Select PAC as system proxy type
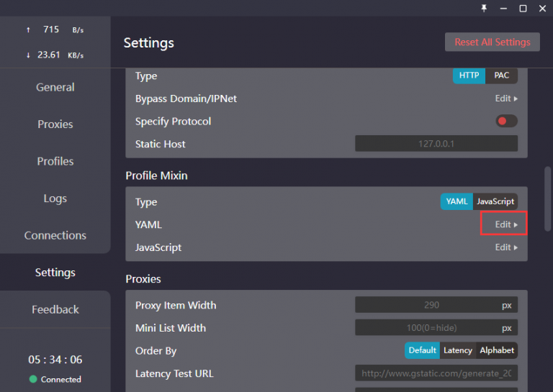 tap(501, 76)
